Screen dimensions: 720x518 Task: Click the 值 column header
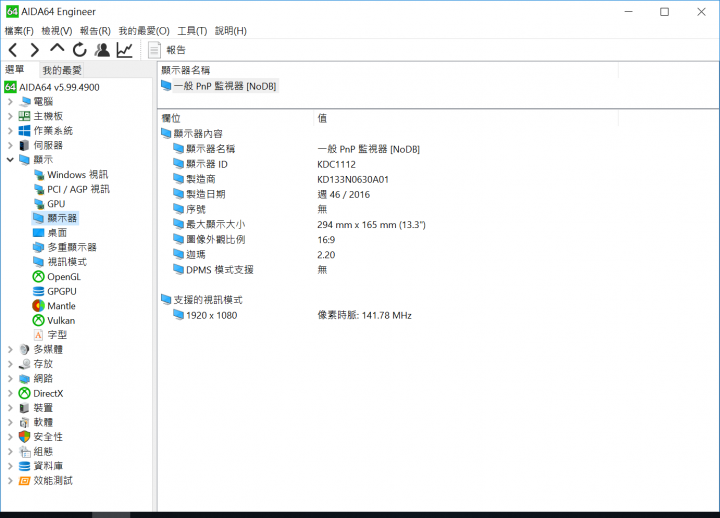tap(466, 118)
